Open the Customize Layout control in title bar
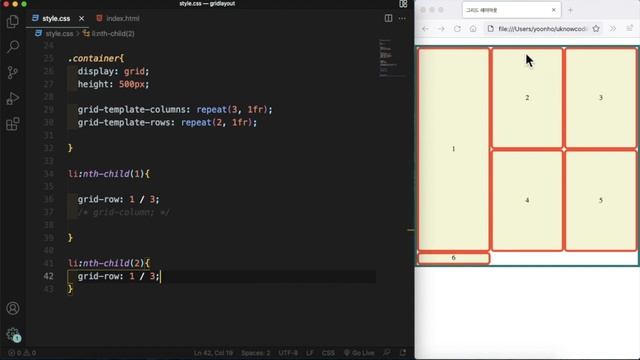This screenshot has height=360, width=640. click(x=403, y=4)
